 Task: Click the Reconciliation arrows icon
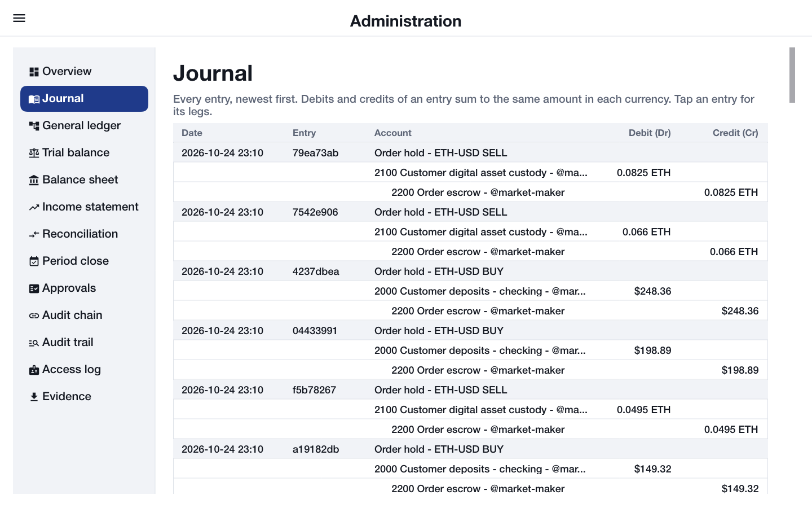34,234
